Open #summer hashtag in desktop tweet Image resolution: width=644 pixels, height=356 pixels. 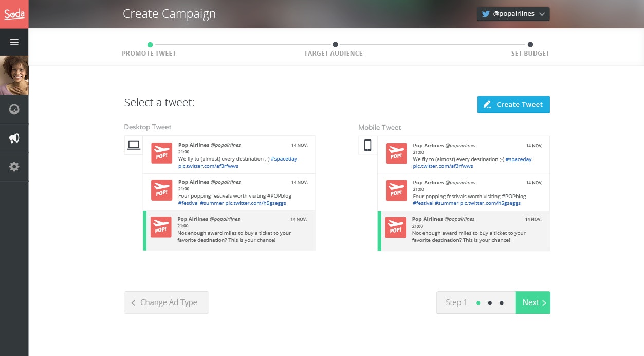point(212,203)
